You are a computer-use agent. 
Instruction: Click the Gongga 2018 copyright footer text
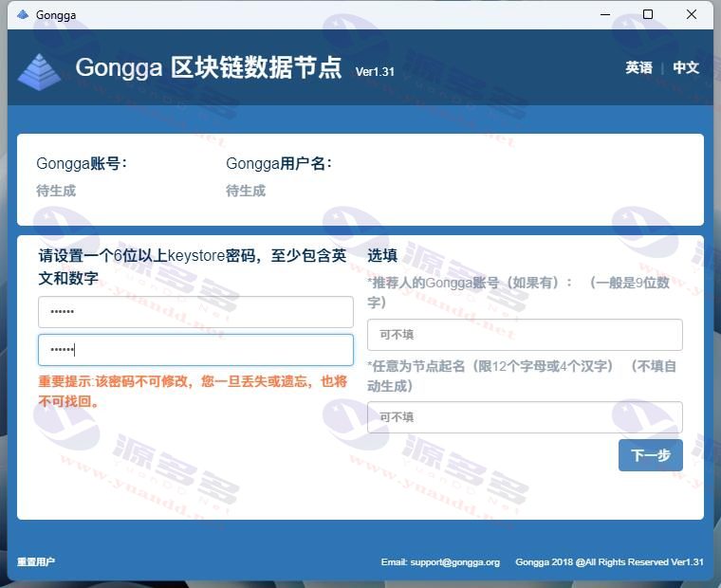click(x=609, y=561)
